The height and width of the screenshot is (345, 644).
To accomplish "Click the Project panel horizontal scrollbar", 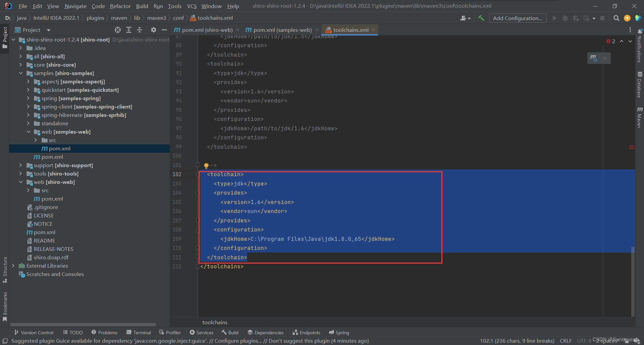I will pos(83,324).
